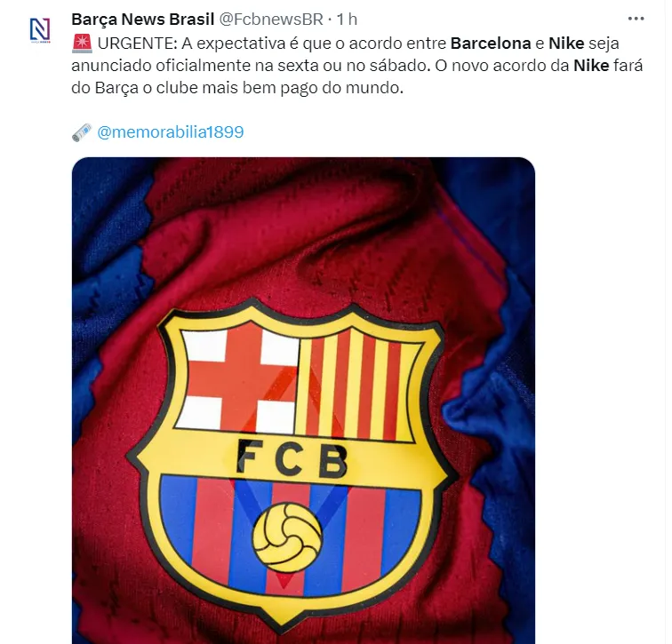Click the red siren emoji before URGENTE
The image size is (672, 644).
82,43
